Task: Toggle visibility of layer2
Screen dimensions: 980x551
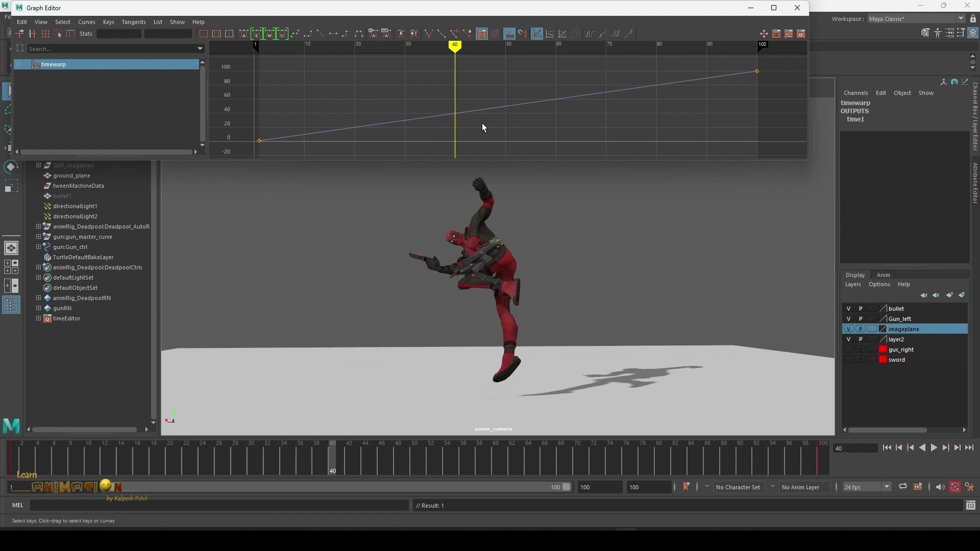Action: [x=848, y=339]
